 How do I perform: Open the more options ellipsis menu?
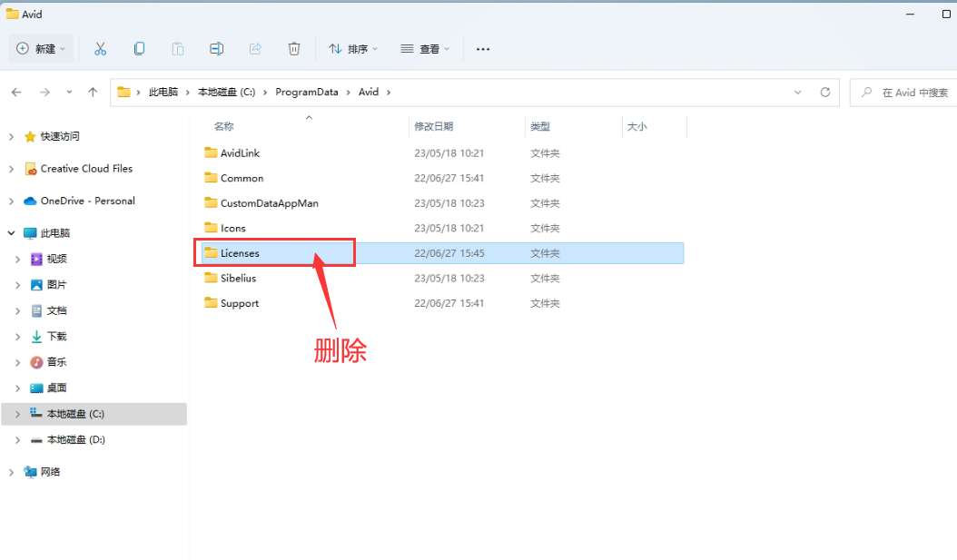[x=483, y=49]
